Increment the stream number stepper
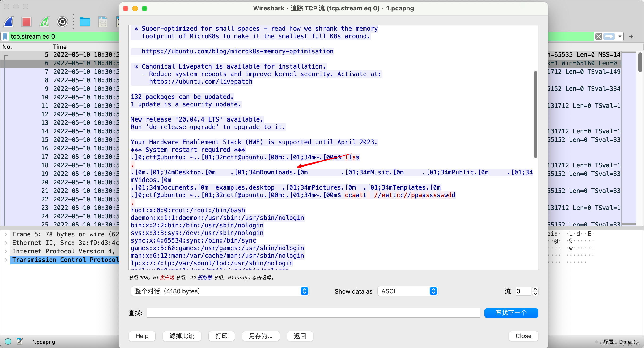This screenshot has width=644, height=348. (x=535, y=289)
